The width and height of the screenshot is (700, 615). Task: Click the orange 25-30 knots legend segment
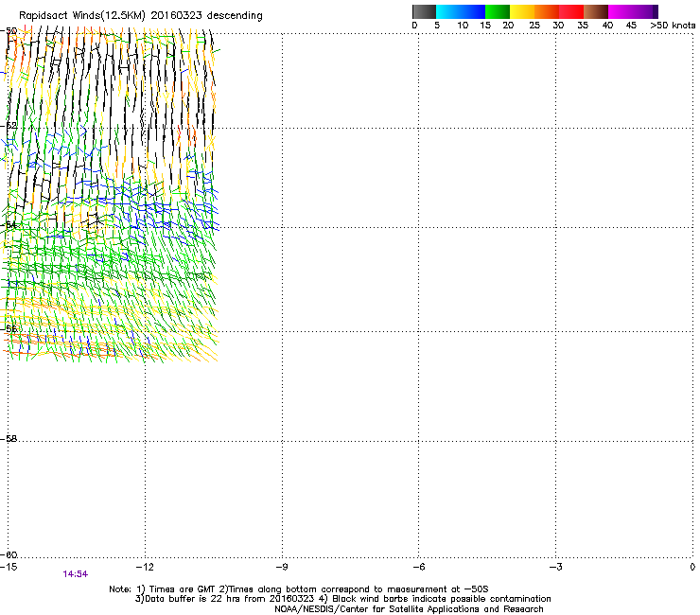pos(547,11)
